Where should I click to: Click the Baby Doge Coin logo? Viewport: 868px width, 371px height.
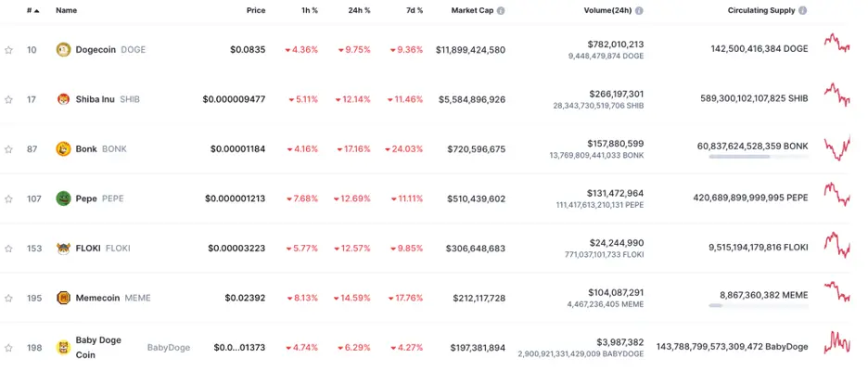click(x=64, y=347)
